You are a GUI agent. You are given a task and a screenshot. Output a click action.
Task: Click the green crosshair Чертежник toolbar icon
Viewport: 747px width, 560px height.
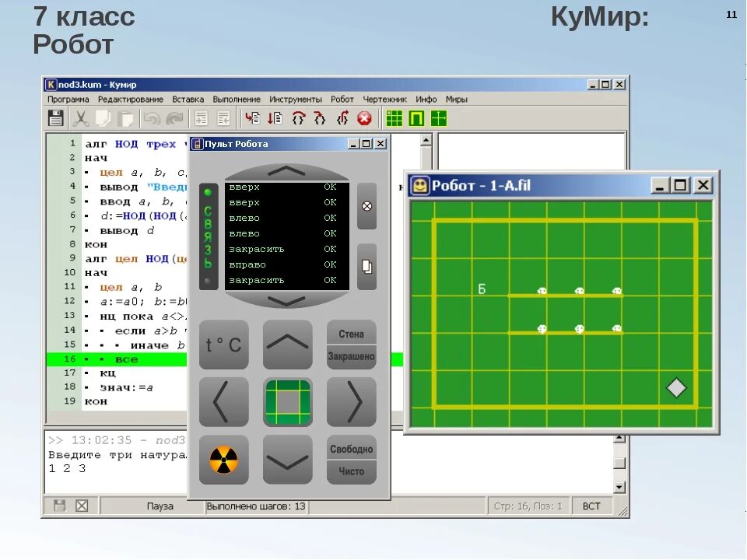click(x=439, y=118)
